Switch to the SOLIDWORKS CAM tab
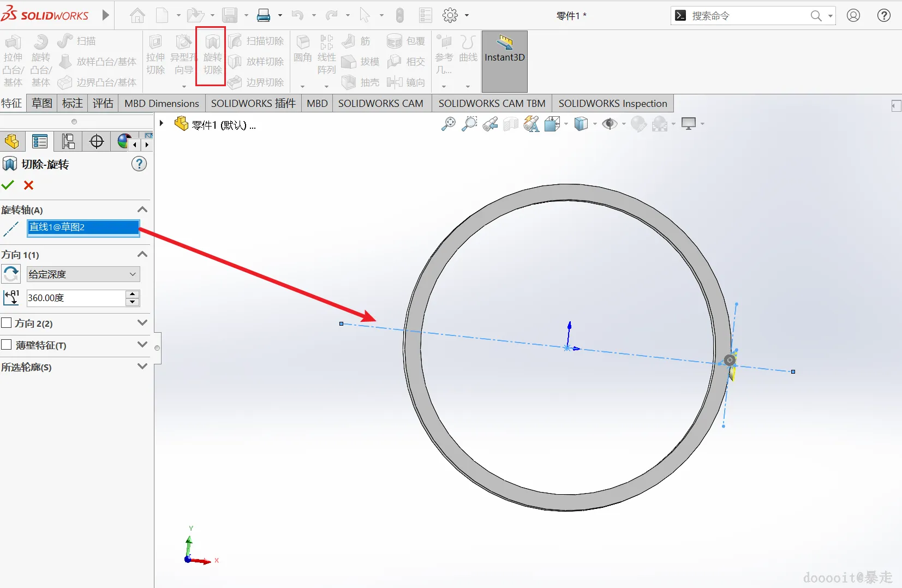Image resolution: width=902 pixels, height=588 pixels. pos(380,103)
